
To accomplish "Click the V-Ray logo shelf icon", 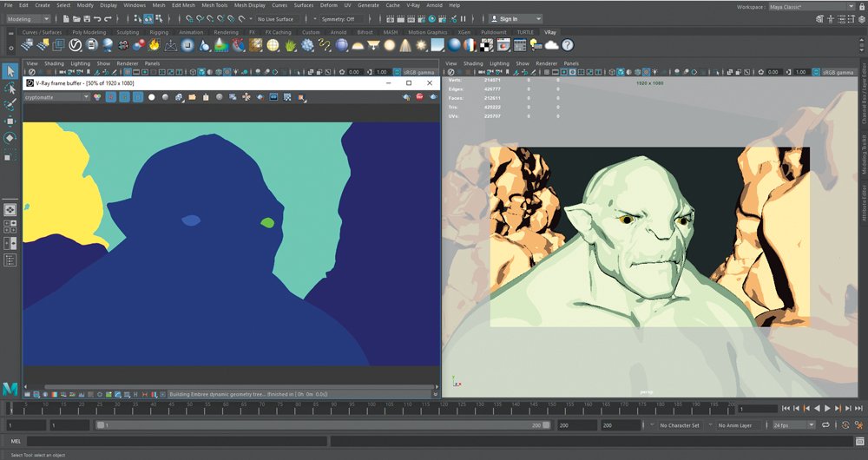I will 76,45.
